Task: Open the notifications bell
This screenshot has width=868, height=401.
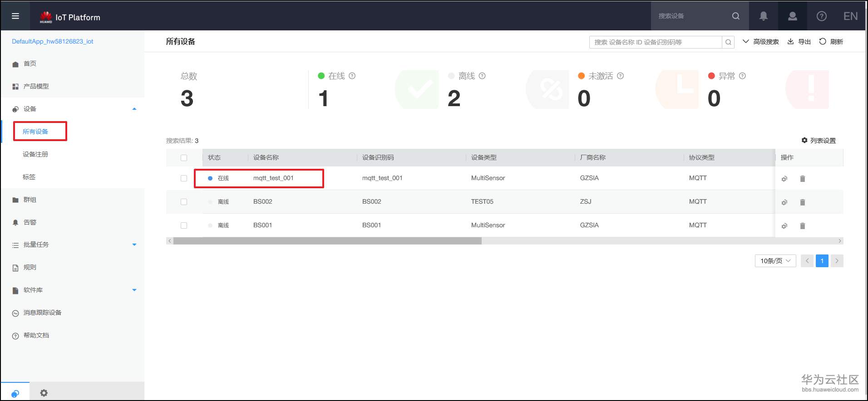Action: click(764, 16)
